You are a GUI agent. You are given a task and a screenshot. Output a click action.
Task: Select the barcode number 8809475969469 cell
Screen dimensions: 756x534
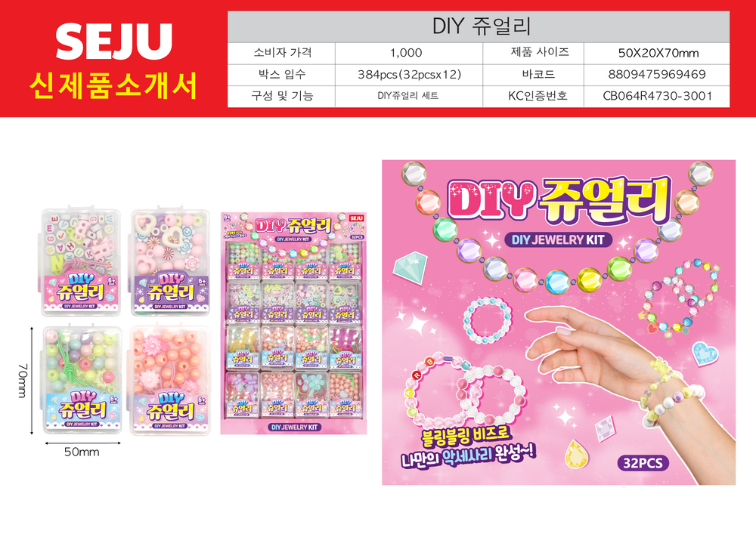coord(657,75)
